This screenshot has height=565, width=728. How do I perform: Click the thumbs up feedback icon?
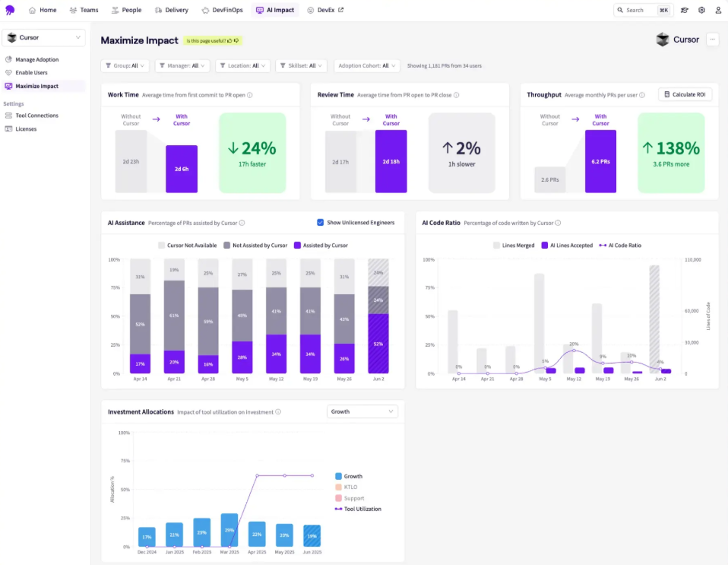229,40
